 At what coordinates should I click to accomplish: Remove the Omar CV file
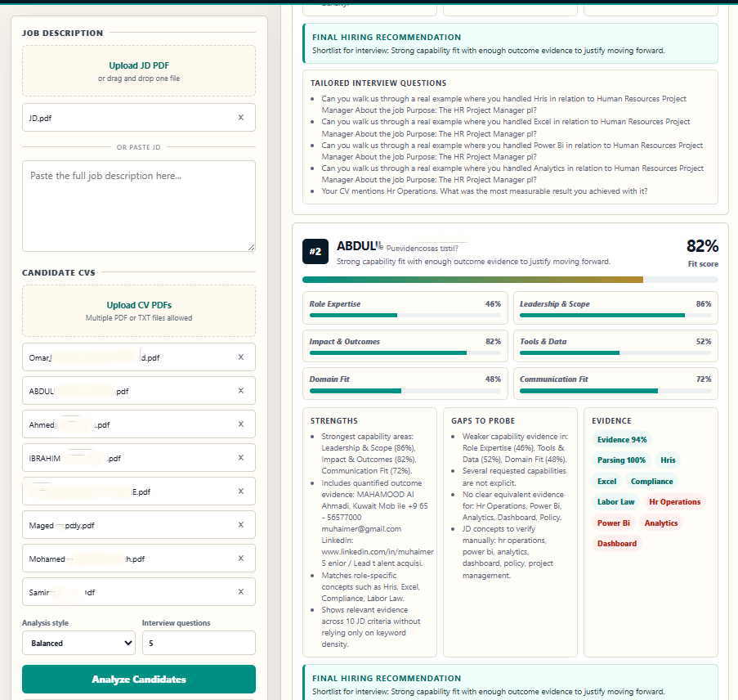pyautogui.click(x=240, y=357)
